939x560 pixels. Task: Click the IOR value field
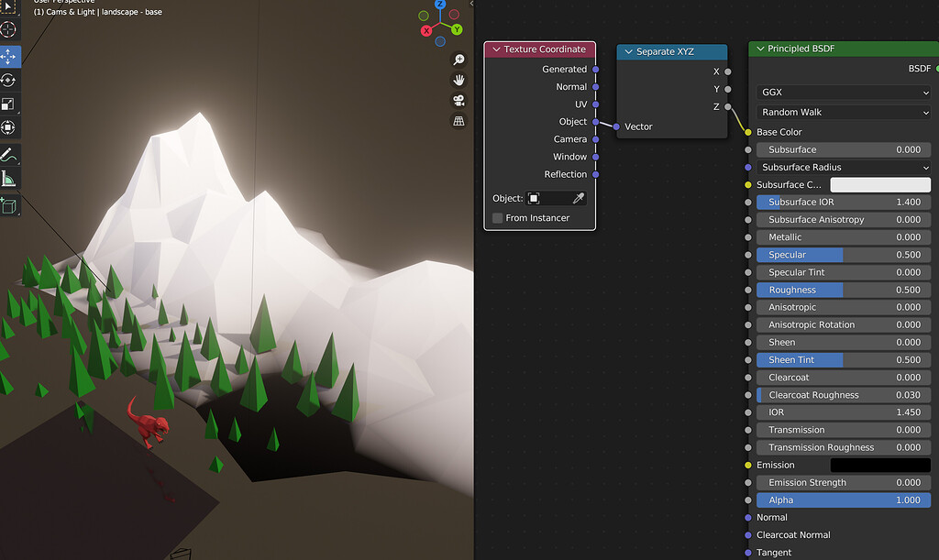(844, 412)
